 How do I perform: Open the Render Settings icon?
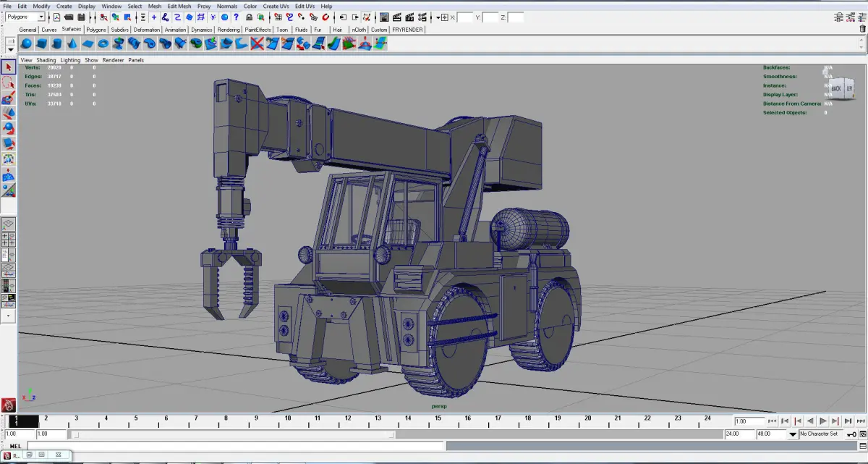click(x=423, y=17)
